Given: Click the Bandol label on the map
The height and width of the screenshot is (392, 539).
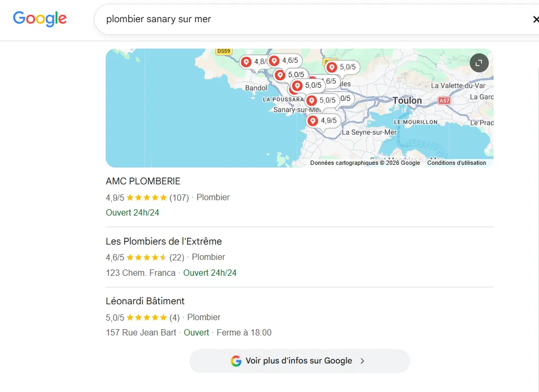Looking at the screenshot, I should 256,88.
